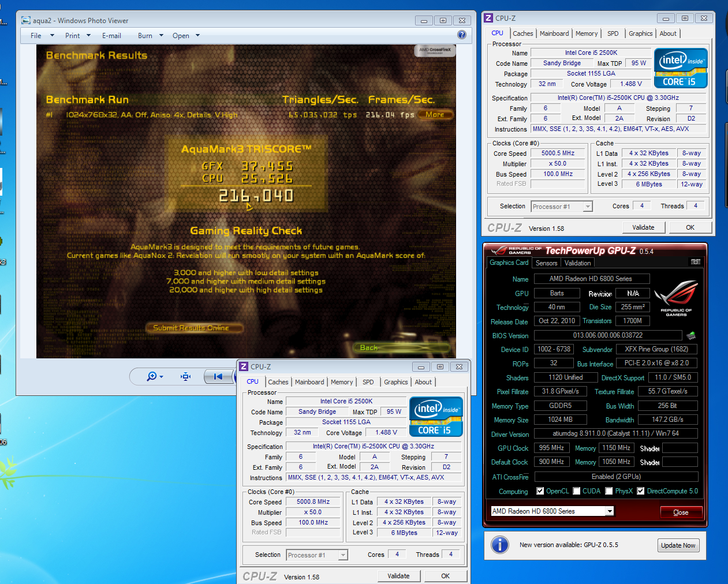Open the About tab in lower CPU-Z
The height and width of the screenshot is (584, 728).
(423, 382)
